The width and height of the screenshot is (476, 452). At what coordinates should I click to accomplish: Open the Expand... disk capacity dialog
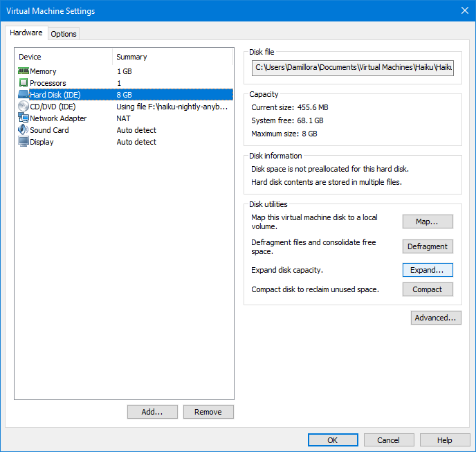[x=427, y=270]
